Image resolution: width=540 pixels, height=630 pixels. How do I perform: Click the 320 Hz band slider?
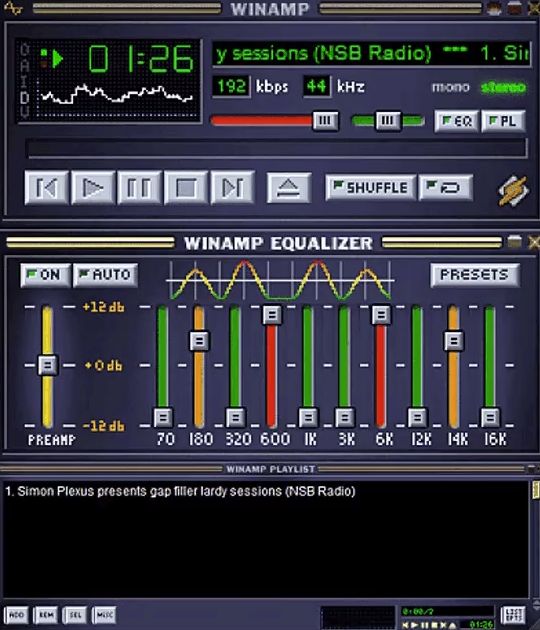pos(235,367)
